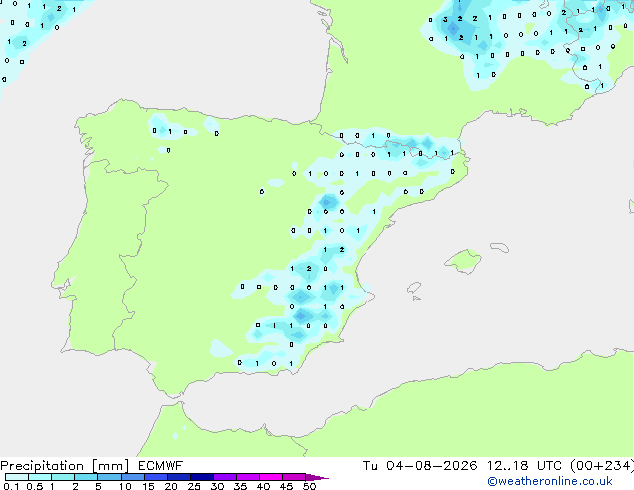The image size is (634, 490).
Task: Click the '(00+234)' forecast offset text
Action: pos(602,466)
